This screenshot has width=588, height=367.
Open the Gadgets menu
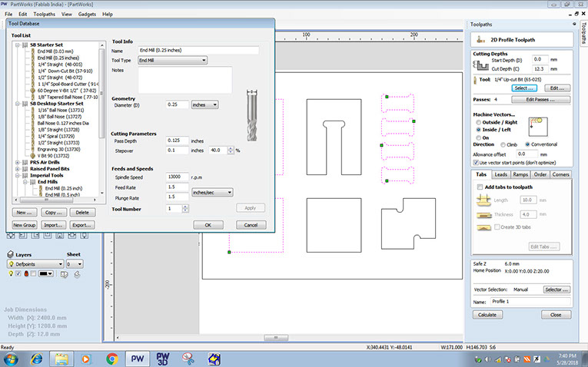pyautogui.click(x=87, y=15)
